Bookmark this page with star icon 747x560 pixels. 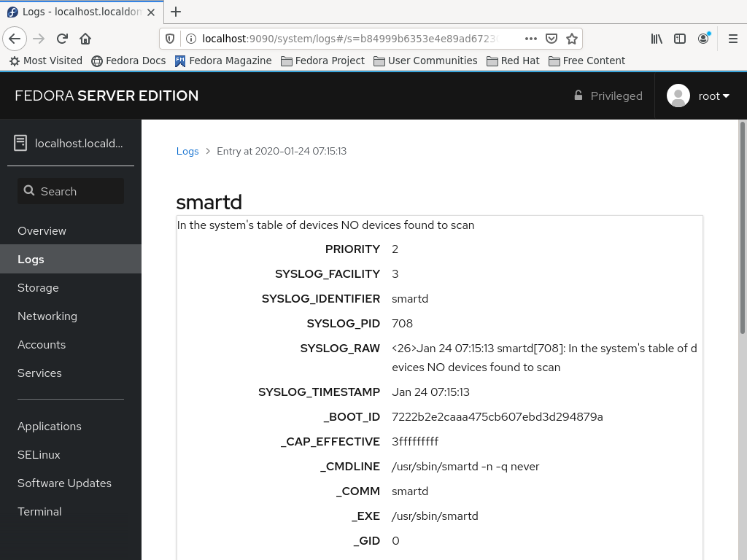tap(572, 39)
